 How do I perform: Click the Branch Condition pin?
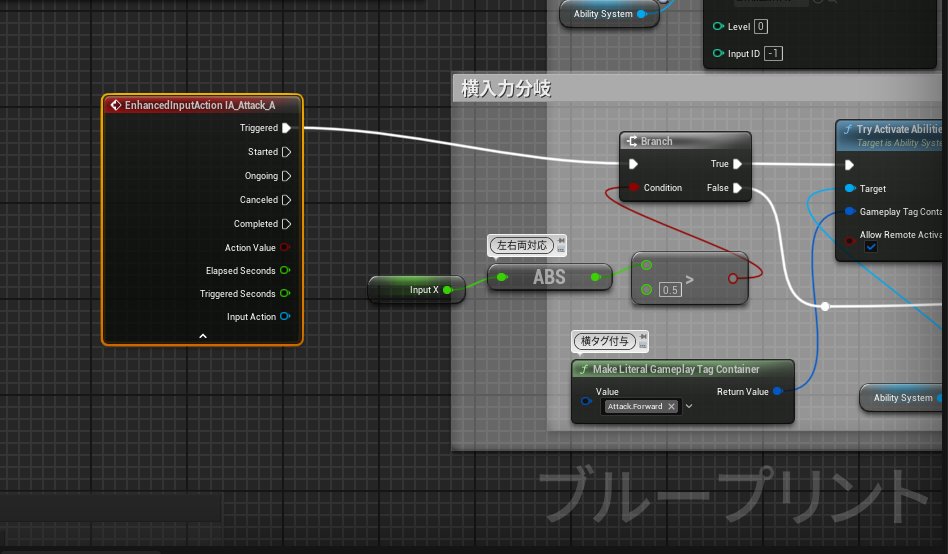[633, 187]
